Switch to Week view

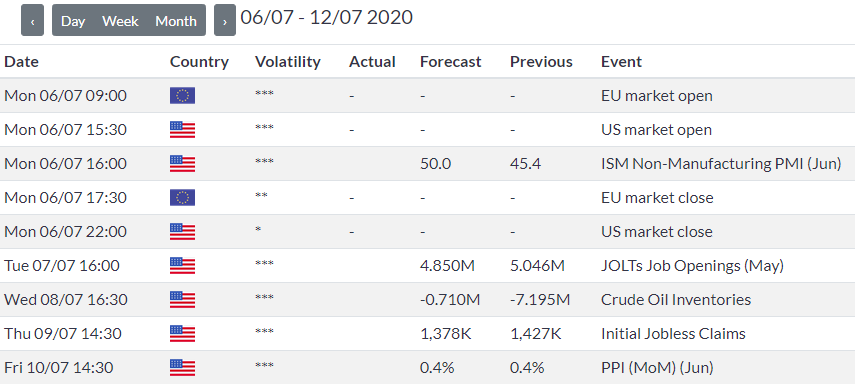tap(121, 21)
